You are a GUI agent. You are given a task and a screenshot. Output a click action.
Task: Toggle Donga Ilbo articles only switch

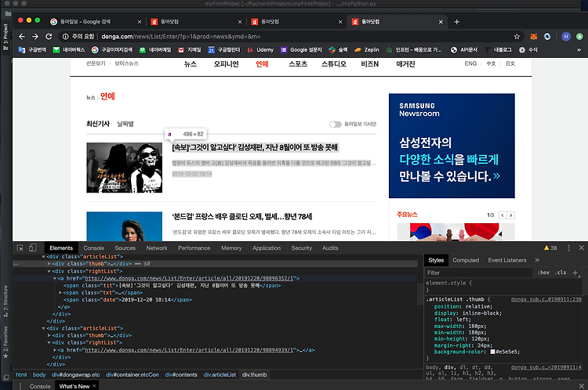tap(336, 125)
